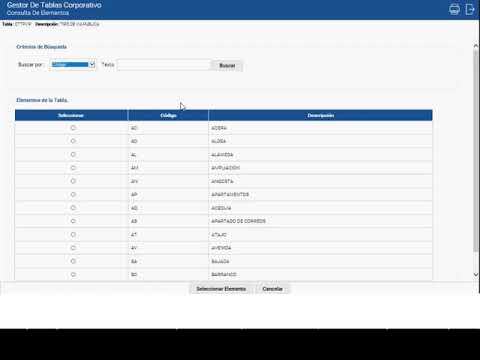Click the Código column header
This screenshot has width=480, height=360.
[x=168, y=115]
